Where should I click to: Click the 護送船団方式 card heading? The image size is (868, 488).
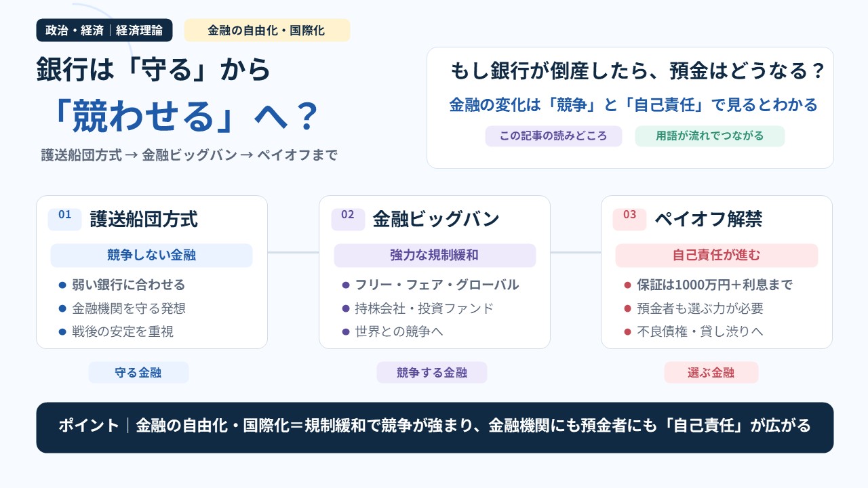click(x=144, y=219)
